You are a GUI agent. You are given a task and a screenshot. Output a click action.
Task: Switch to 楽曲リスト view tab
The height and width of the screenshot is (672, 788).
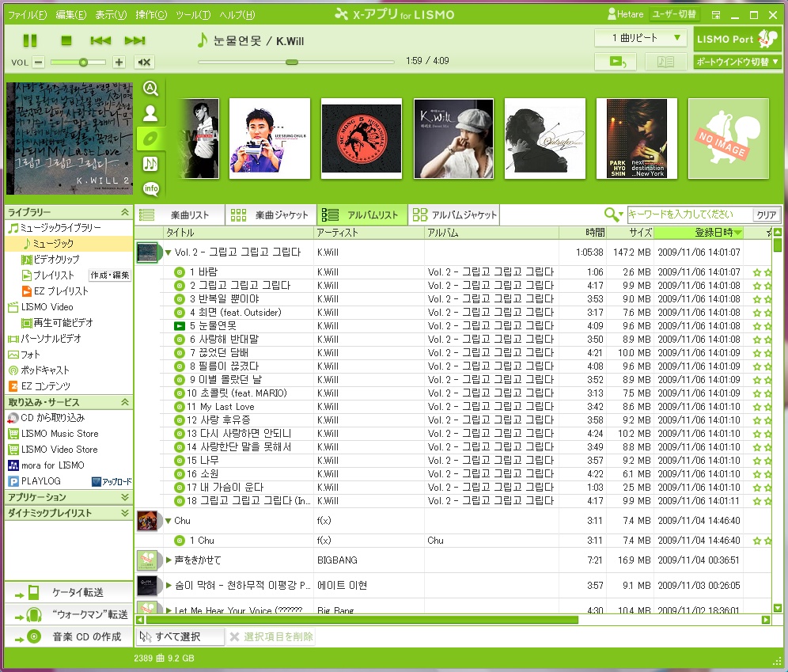[180, 215]
